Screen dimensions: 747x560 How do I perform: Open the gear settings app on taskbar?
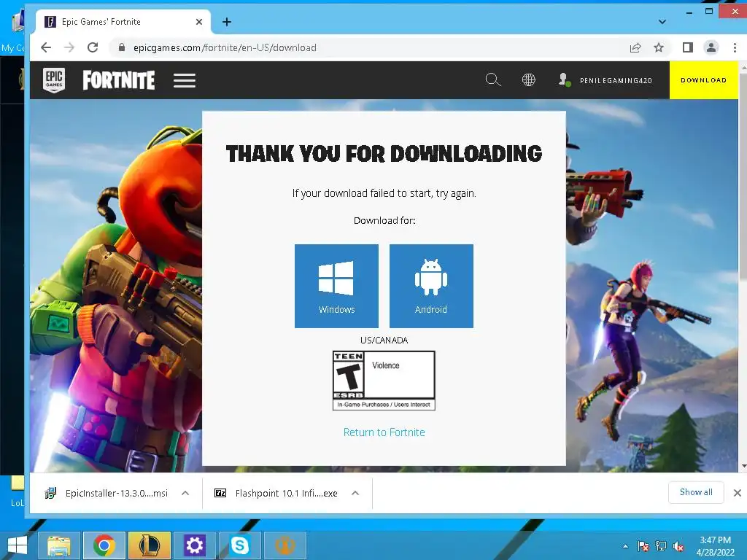(x=194, y=545)
